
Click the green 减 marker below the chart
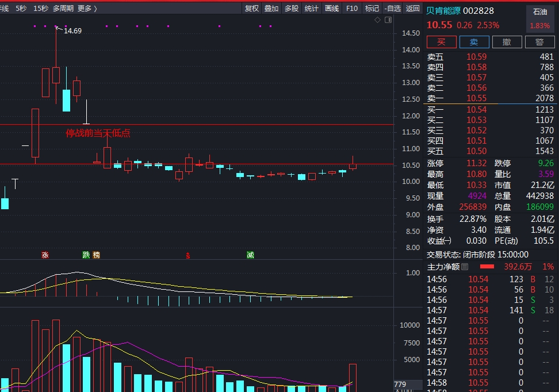point(250,255)
